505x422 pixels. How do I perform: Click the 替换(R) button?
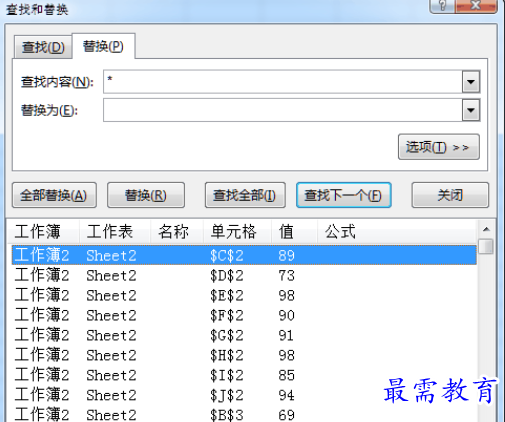point(146,195)
